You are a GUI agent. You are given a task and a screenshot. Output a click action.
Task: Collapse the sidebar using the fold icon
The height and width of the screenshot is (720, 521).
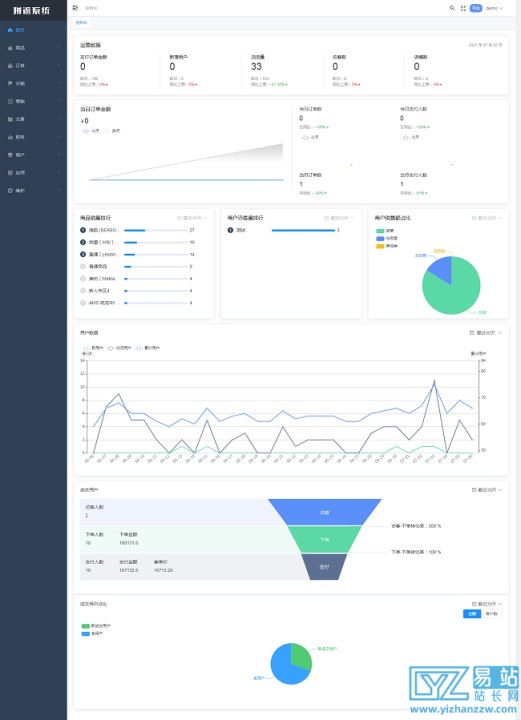[x=75, y=8]
